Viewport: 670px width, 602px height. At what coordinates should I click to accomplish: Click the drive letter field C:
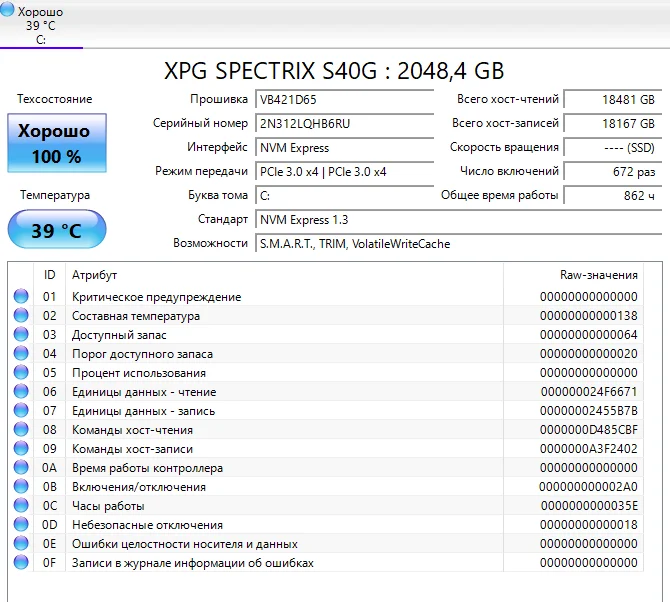(x=344, y=196)
